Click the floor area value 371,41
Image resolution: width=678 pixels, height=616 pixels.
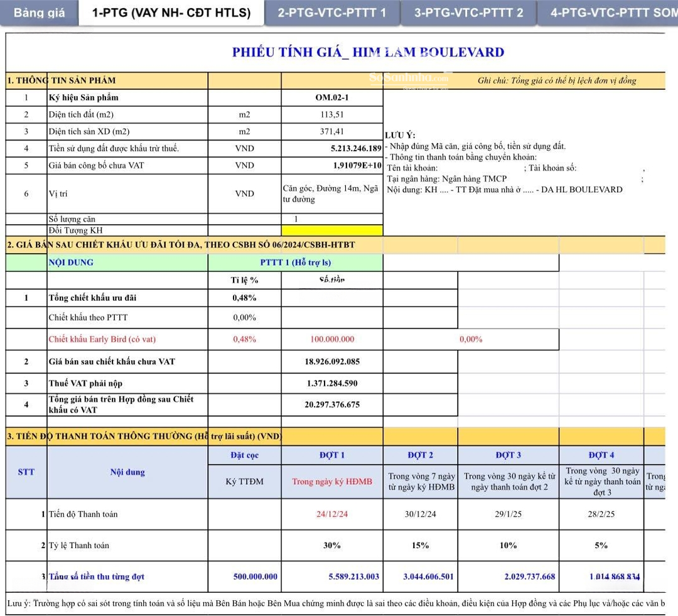click(x=331, y=131)
